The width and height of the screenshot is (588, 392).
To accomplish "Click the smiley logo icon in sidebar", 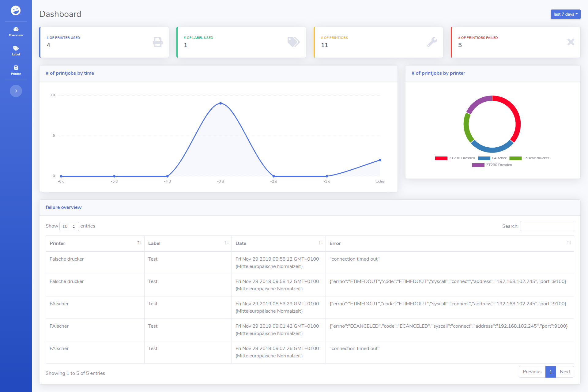I will (x=16, y=10).
